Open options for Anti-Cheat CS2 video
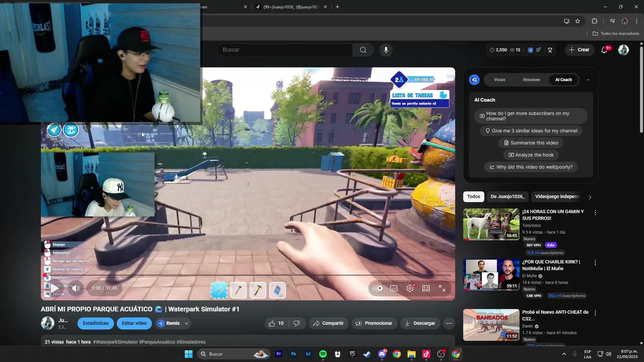Screen dimensions: 644x362 pos(595,313)
